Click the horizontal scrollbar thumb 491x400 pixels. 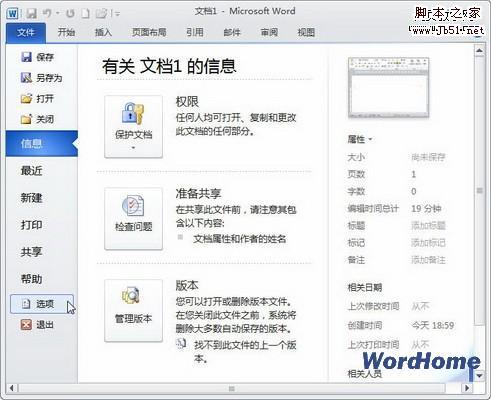(x=232, y=388)
